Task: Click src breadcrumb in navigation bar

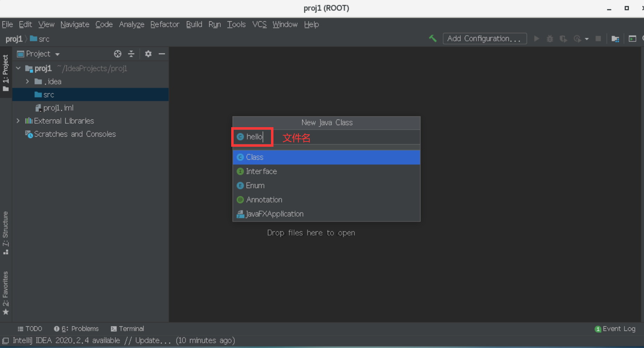Action: [x=39, y=39]
